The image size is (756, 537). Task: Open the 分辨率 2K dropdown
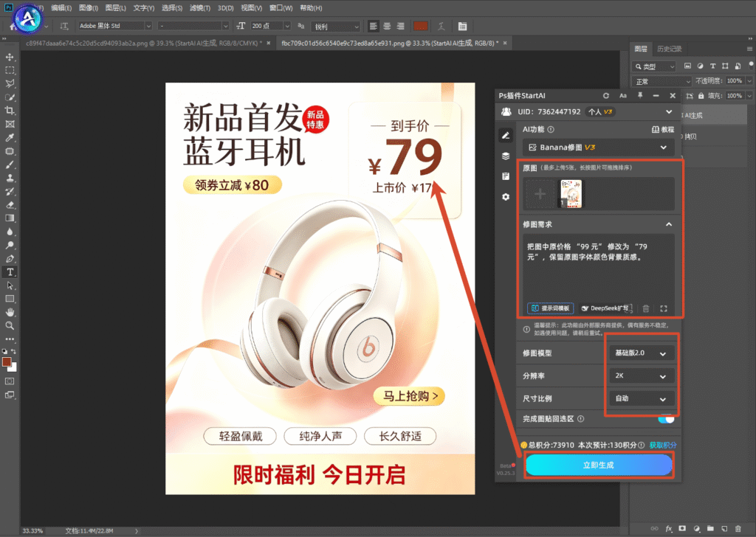tap(640, 376)
